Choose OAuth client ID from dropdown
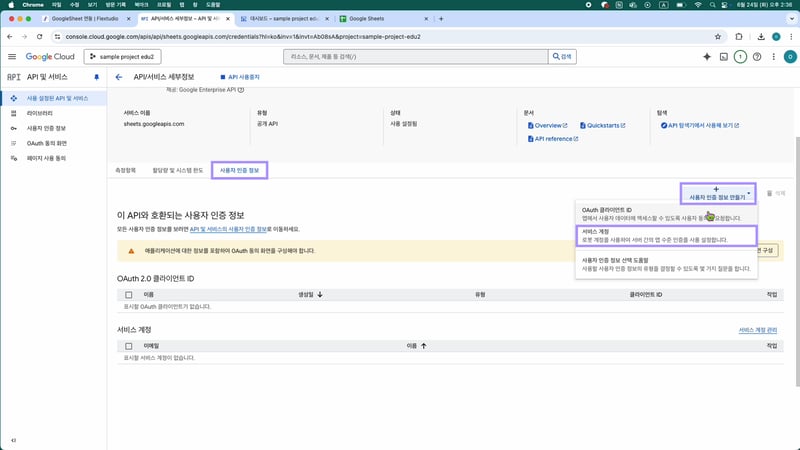 coord(666,214)
